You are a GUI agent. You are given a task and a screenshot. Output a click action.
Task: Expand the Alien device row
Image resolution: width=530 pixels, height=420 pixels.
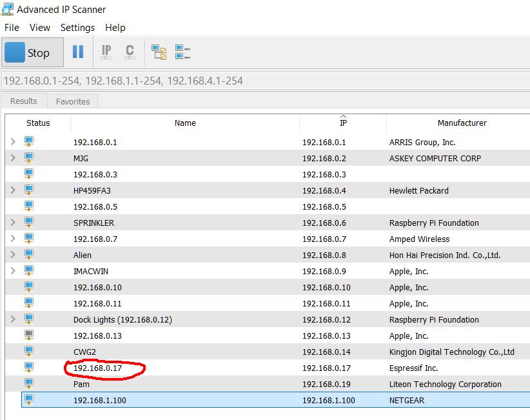coord(13,255)
